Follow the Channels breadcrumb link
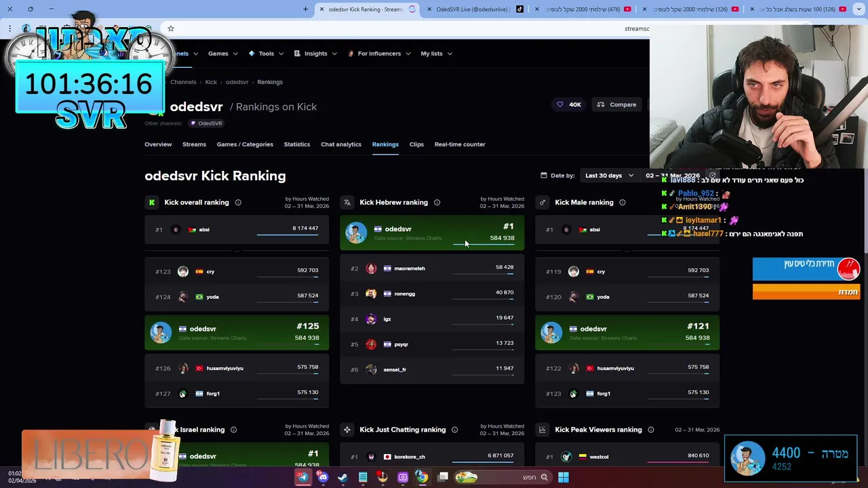This screenshot has width=868, height=488. pos(183,82)
